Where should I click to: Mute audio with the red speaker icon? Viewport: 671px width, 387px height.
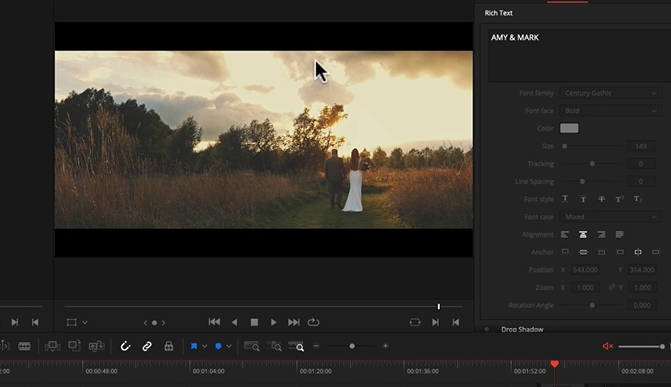608,346
